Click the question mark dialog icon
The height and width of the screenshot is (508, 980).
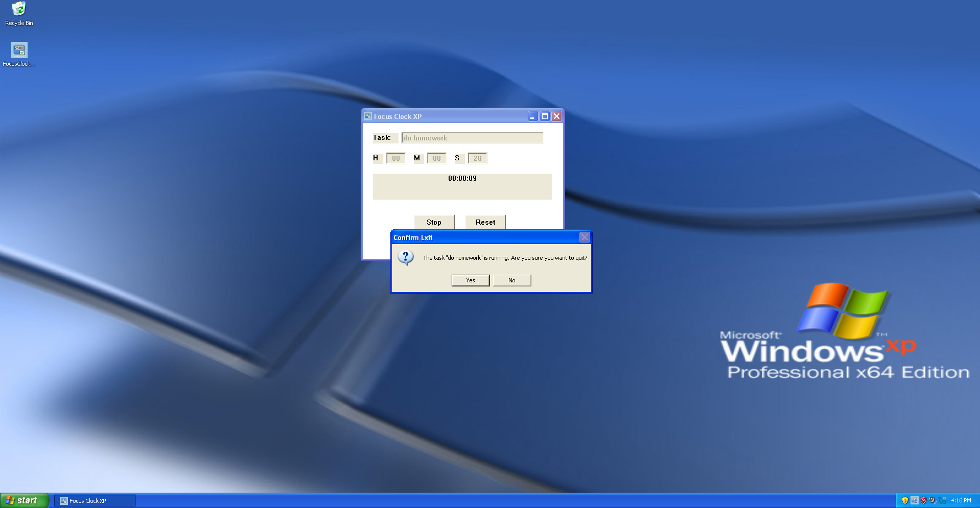pos(406,258)
